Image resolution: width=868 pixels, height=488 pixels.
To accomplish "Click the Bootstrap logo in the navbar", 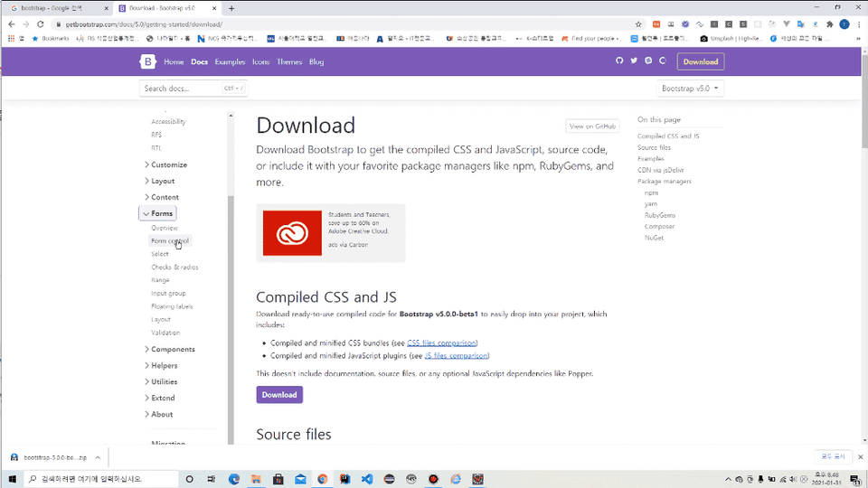I will pos(147,61).
